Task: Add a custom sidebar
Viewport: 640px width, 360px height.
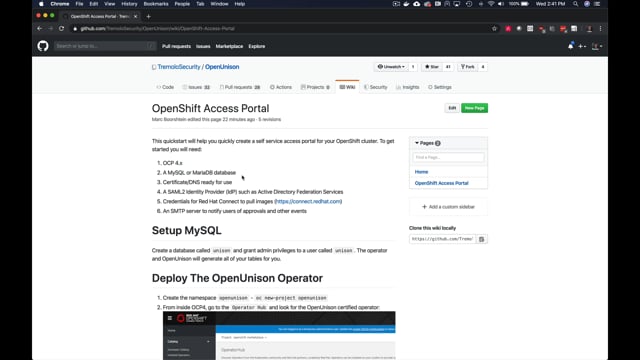Action: coord(448,207)
